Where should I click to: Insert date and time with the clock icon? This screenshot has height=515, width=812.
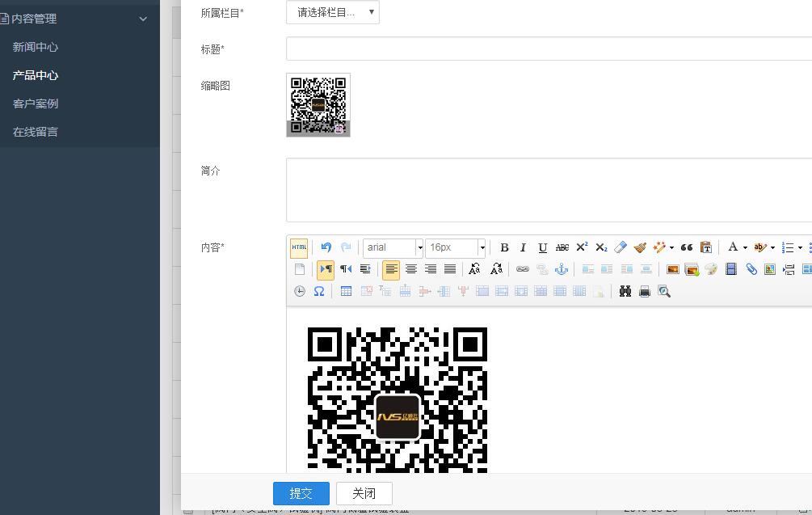pyautogui.click(x=299, y=291)
